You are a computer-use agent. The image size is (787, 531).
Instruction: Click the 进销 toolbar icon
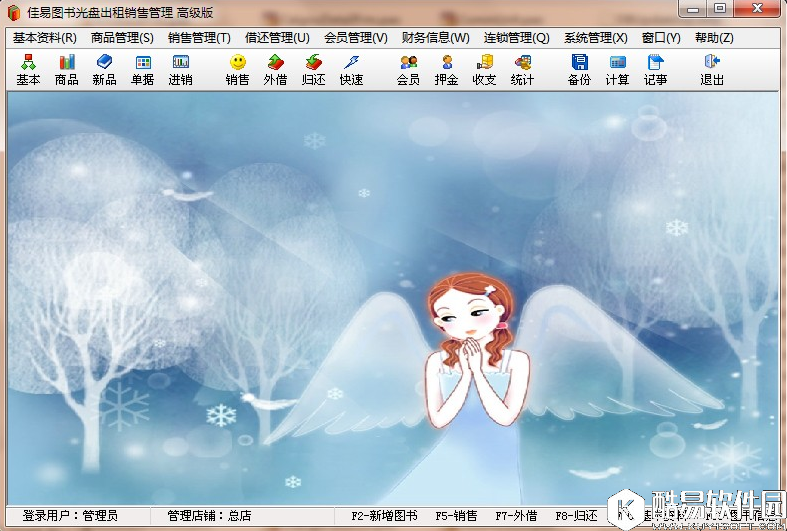[181, 69]
